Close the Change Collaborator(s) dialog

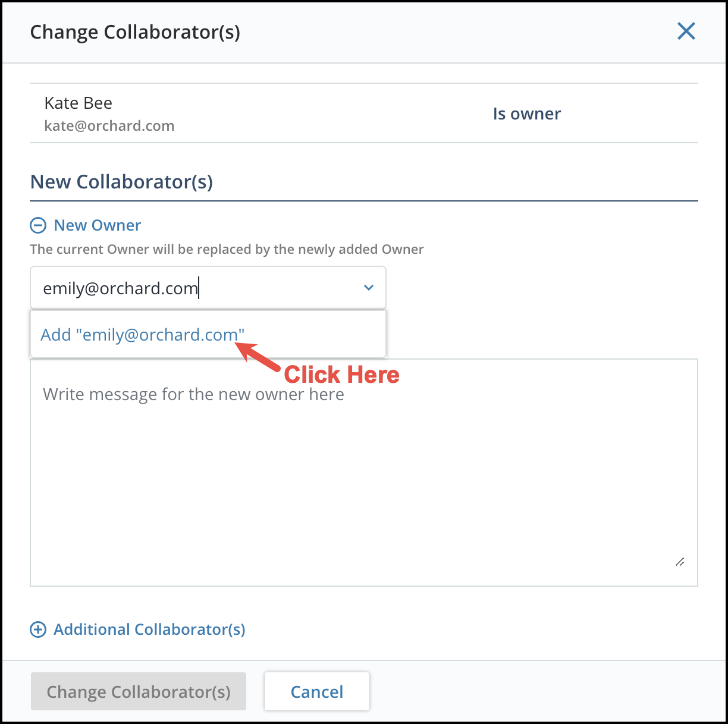pyautogui.click(x=686, y=31)
